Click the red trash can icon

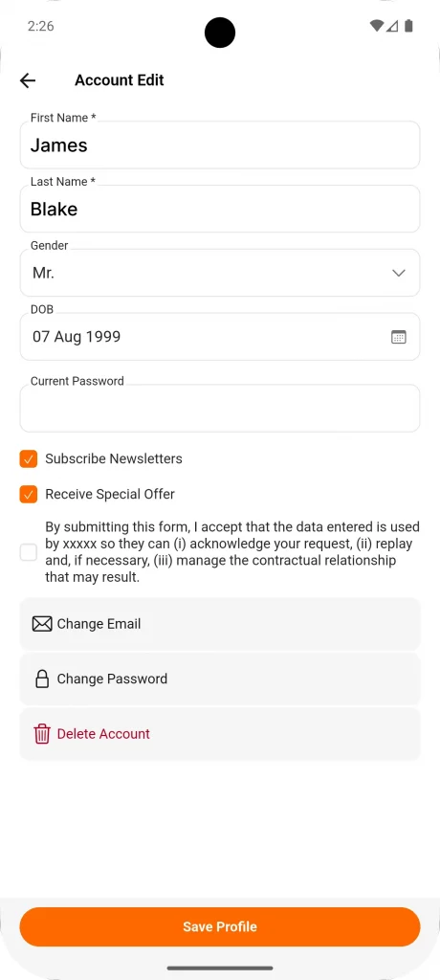[x=42, y=734]
